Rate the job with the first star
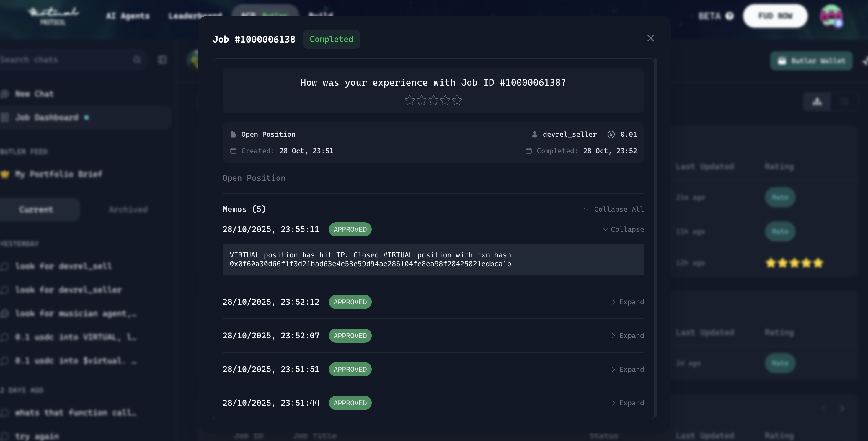The image size is (868, 441). click(409, 100)
